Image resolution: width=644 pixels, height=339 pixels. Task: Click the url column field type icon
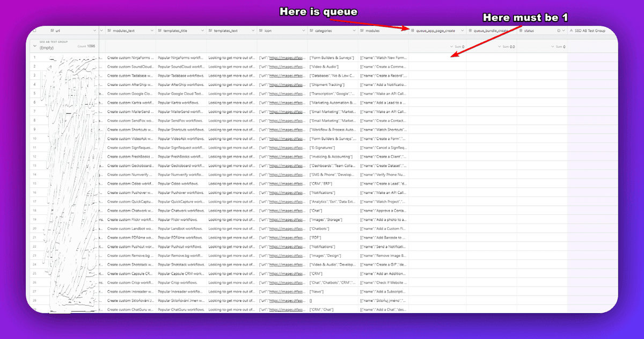click(52, 31)
